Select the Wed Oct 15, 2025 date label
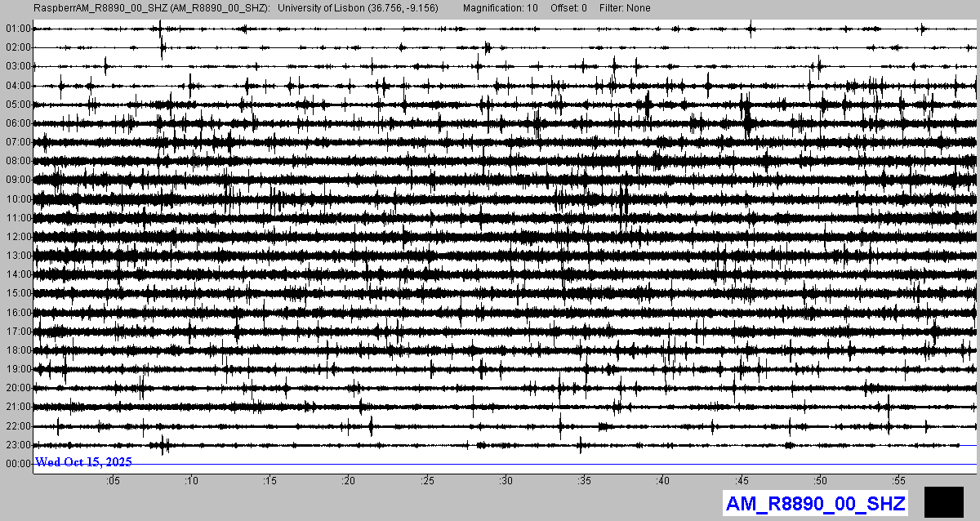Image resolution: width=980 pixels, height=521 pixels. click(x=83, y=462)
